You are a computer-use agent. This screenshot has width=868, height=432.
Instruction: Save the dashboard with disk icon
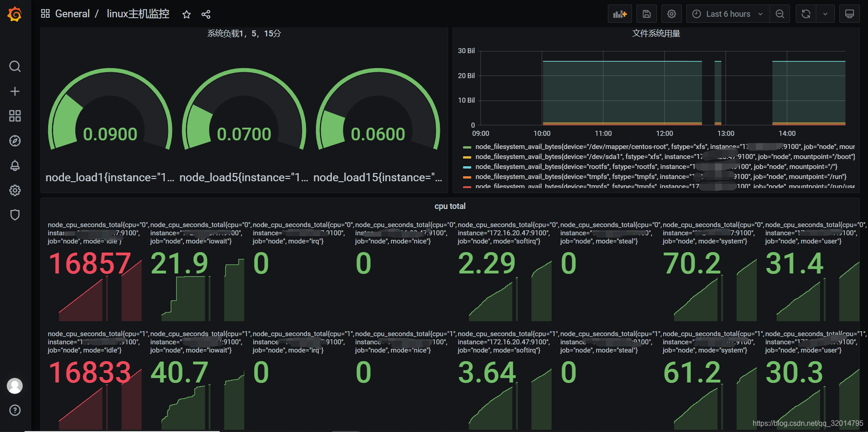coord(646,14)
